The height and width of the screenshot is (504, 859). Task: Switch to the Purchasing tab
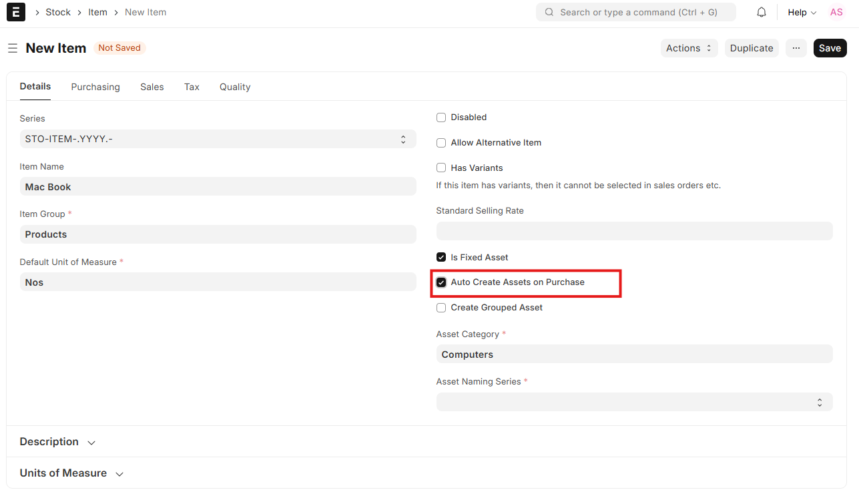click(x=95, y=87)
